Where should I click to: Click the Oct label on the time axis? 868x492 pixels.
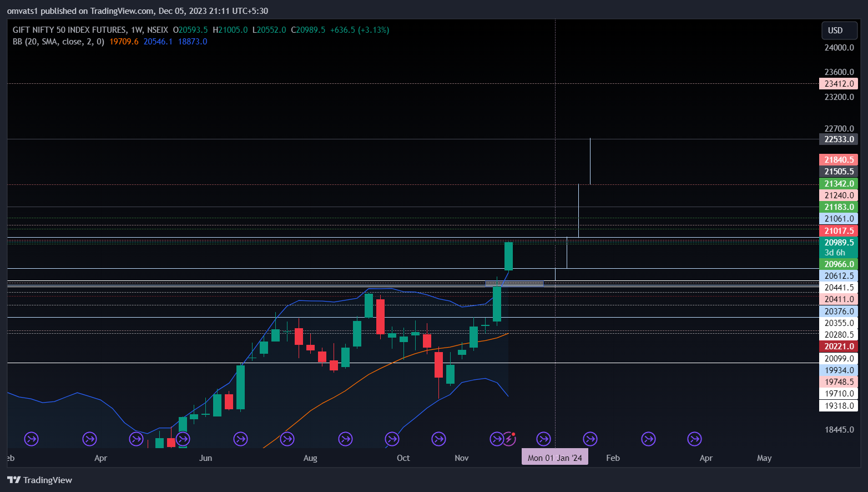pyautogui.click(x=403, y=458)
